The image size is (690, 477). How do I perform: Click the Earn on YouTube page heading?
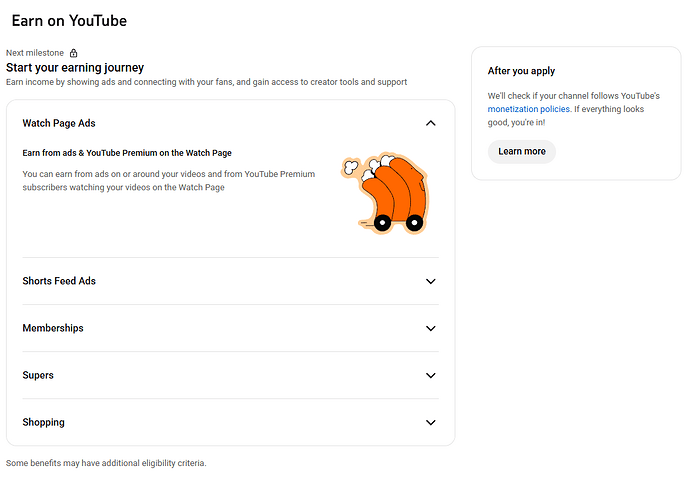(x=69, y=21)
